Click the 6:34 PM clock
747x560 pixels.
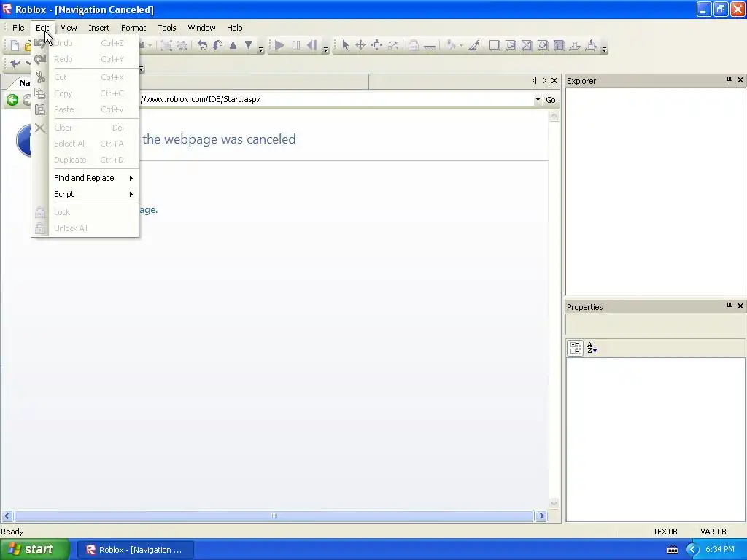tap(720, 550)
